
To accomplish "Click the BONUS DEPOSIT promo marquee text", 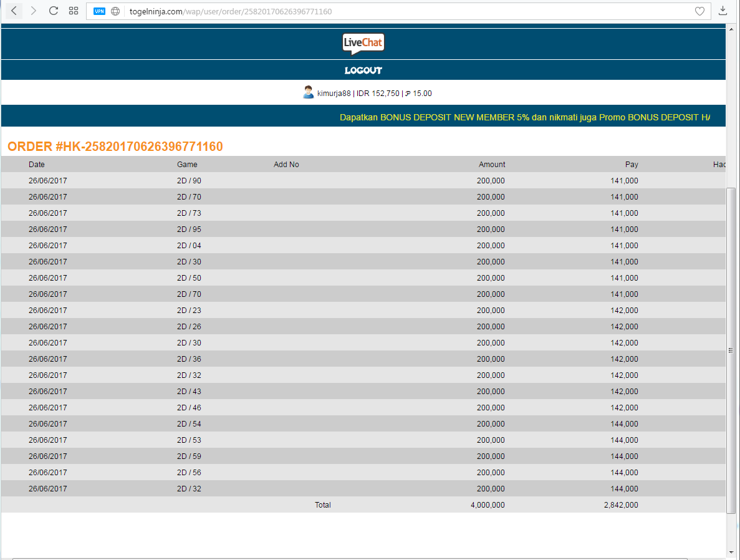I will coord(524,117).
